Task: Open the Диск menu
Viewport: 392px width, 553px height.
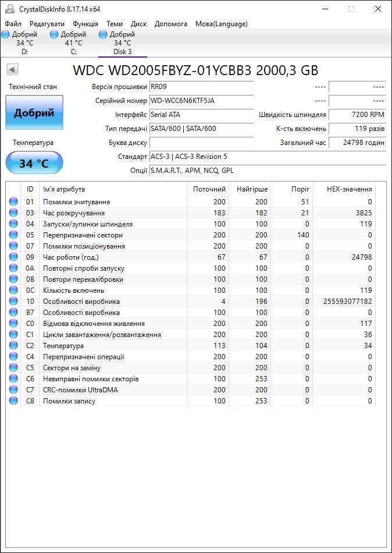Action: pos(138,24)
